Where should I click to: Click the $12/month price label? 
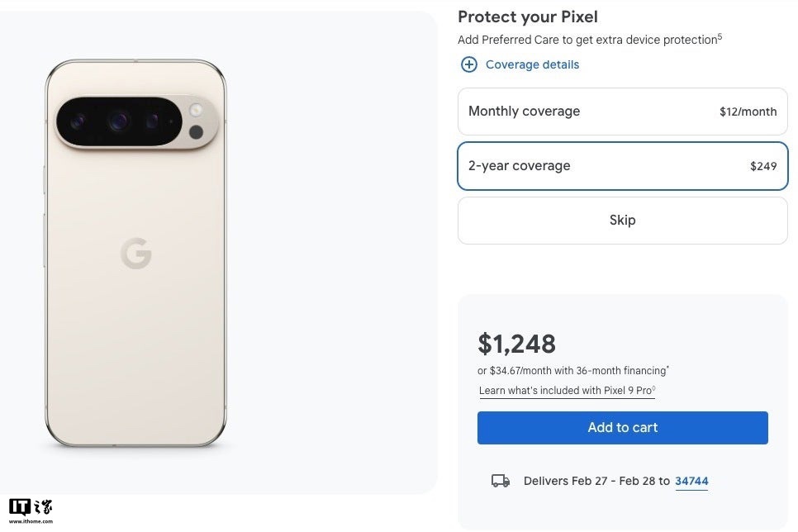(748, 112)
